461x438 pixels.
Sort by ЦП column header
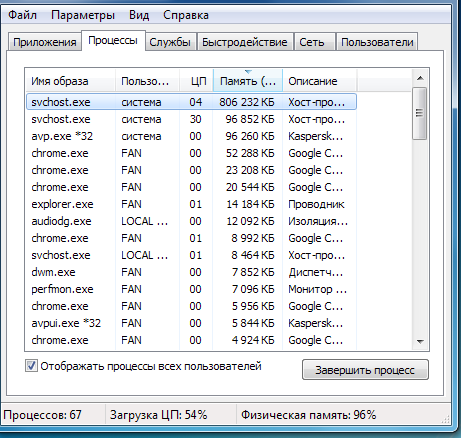tap(196, 81)
